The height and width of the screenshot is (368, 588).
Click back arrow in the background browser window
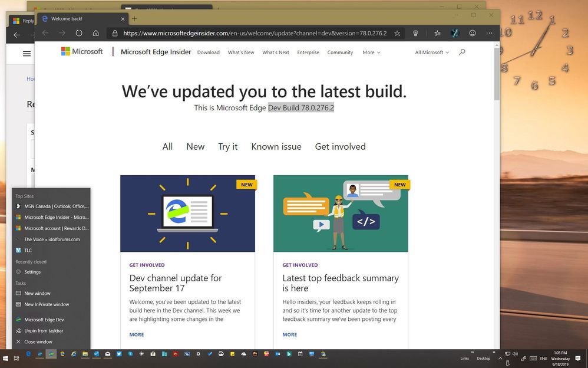17,35
